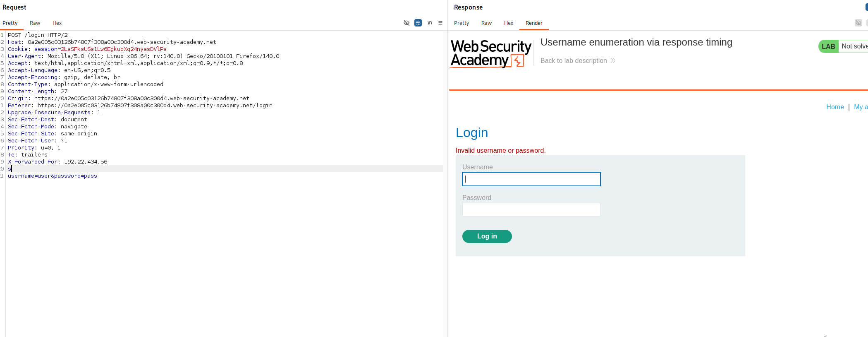Click the green LAB status badge
Image resolution: width=868 pixels, height=337 pixels.
pos(828,46)
